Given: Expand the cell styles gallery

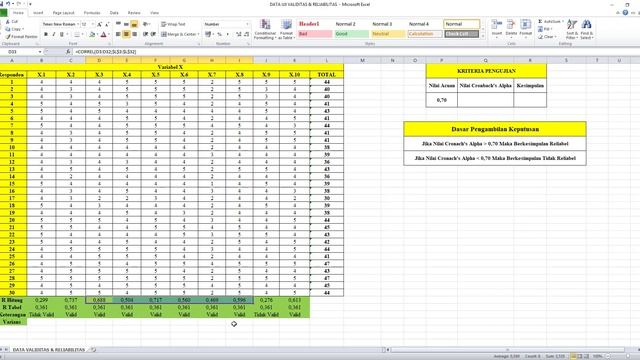Looking at the screenshot, I should (483, 37).
